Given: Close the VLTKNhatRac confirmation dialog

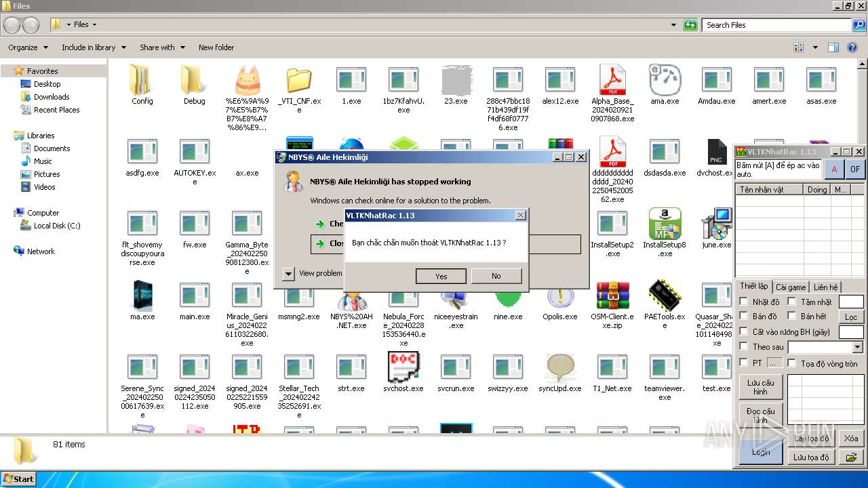Looking at the screenshot, I should tap(520, 215).
